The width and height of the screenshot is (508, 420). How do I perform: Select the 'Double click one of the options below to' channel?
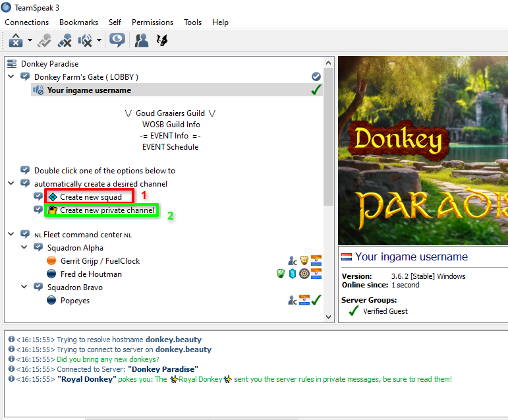coord(105,171)
